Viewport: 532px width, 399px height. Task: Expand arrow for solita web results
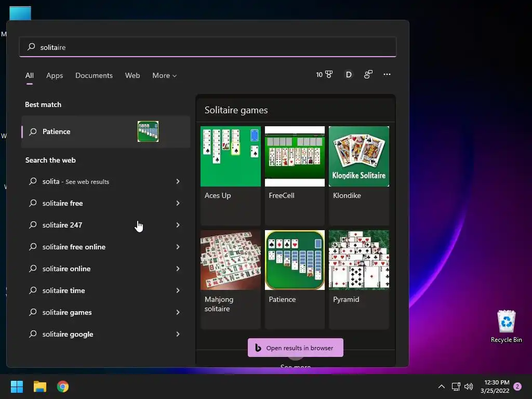coord(178,181)
